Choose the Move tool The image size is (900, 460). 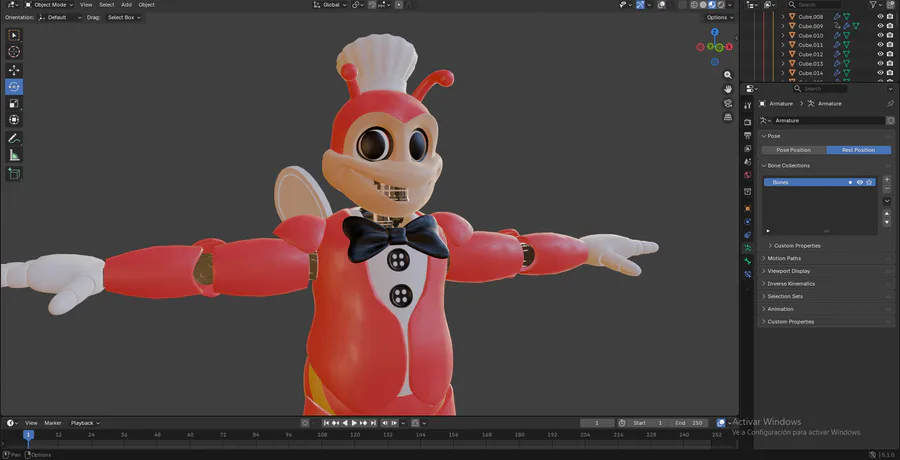click(14, 70)
